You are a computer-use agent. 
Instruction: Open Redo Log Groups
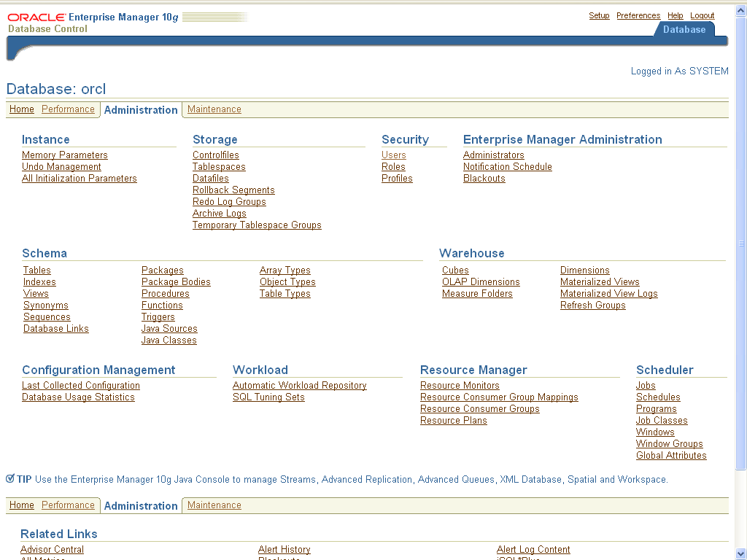click(229, 201)
